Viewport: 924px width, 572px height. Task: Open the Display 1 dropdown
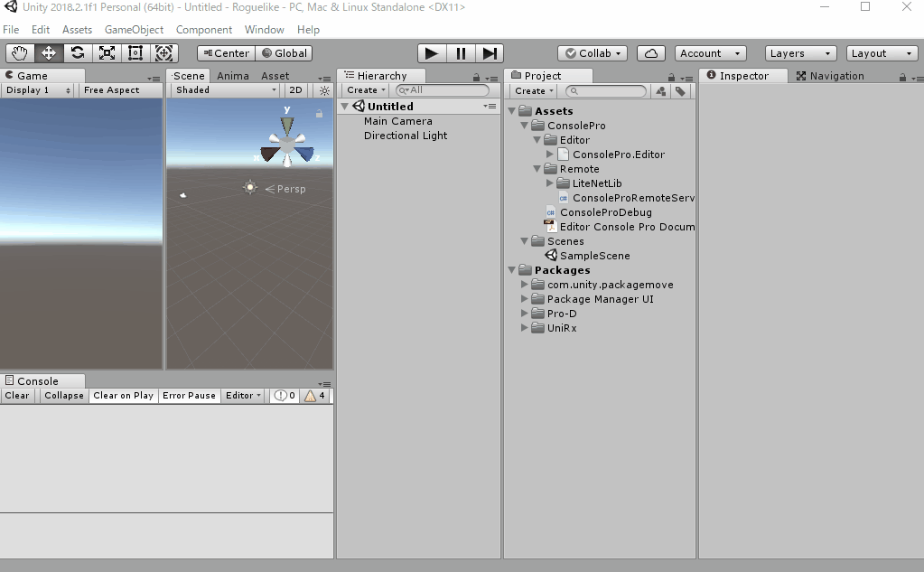pyautogui.click(x=38, y=90)
